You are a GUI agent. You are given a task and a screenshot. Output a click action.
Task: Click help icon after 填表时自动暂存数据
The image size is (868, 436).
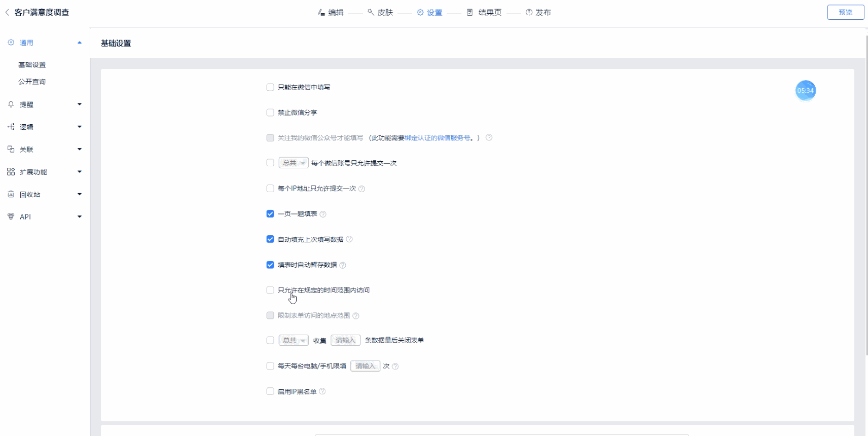(x=343, y=265)
